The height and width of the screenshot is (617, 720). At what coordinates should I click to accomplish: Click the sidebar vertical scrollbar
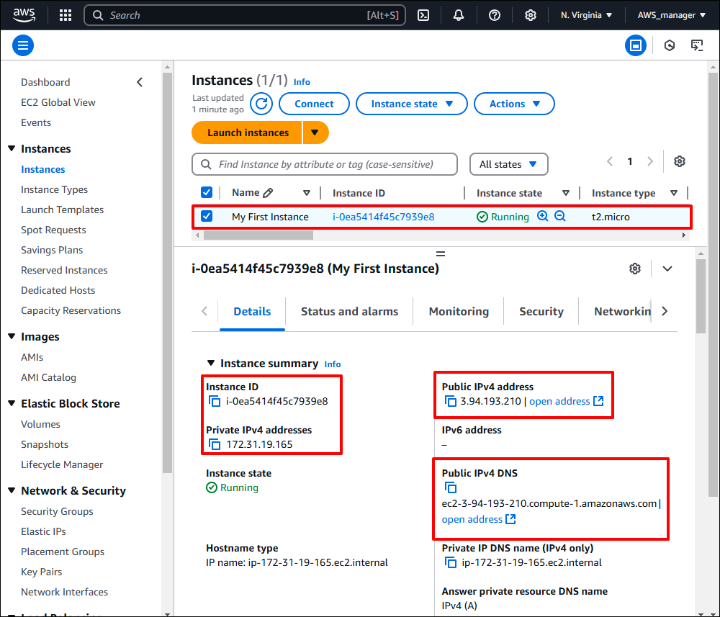[167, 273]
